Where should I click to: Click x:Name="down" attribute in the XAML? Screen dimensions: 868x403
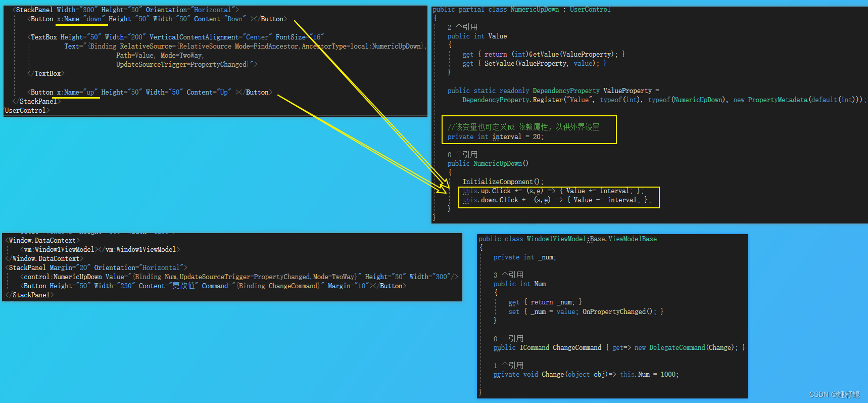(80, 19)
